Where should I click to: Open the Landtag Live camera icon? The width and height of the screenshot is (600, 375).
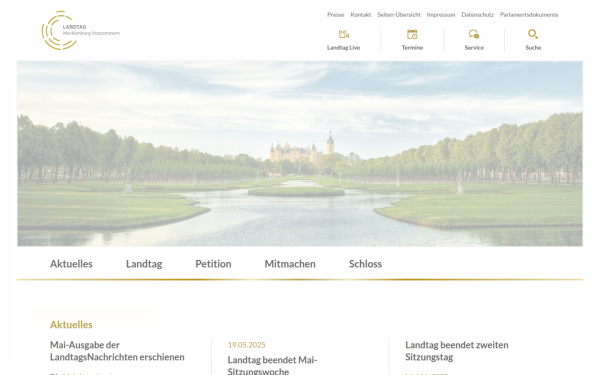point(344,34)
